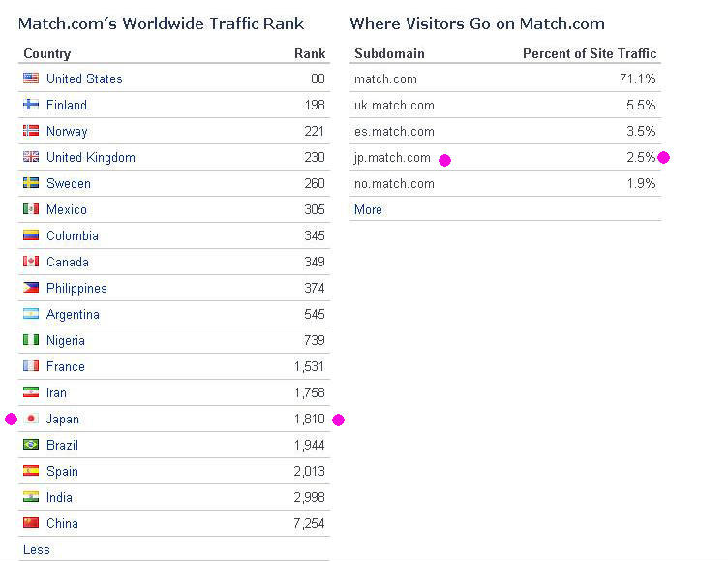Follow the Colombia country link

72,235
